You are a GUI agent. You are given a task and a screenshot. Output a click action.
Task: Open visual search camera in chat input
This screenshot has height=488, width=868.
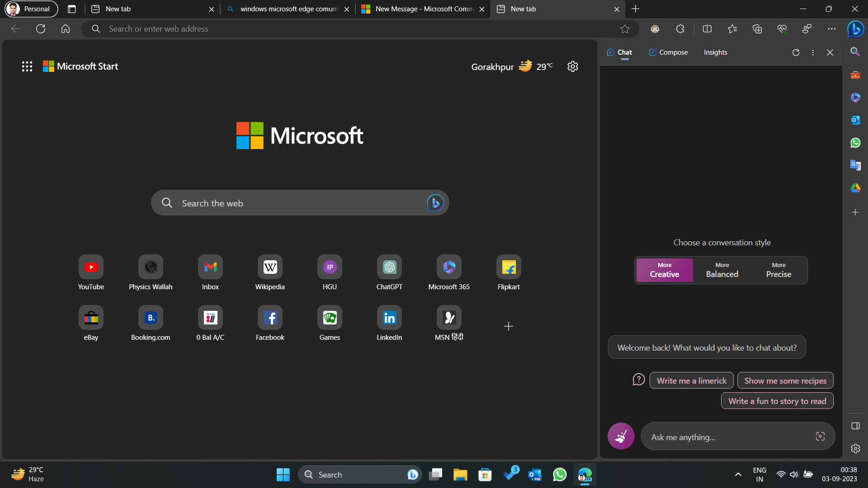click(820, 436)
